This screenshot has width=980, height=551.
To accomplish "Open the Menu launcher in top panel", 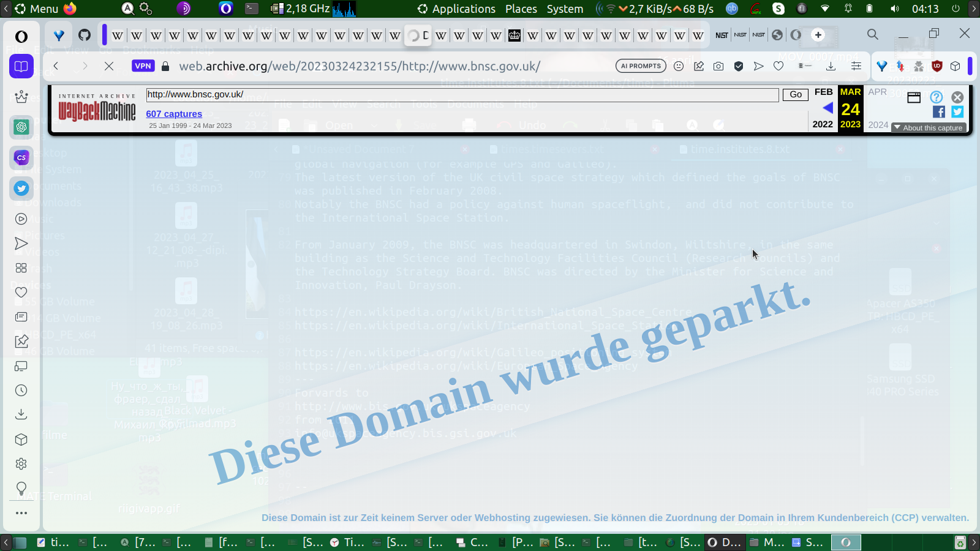I will point(36,9).
